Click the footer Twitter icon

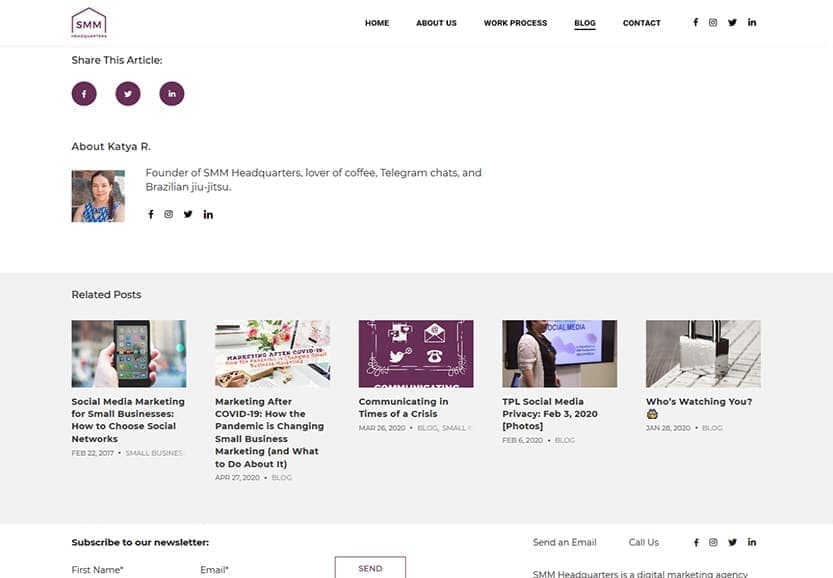732,542
